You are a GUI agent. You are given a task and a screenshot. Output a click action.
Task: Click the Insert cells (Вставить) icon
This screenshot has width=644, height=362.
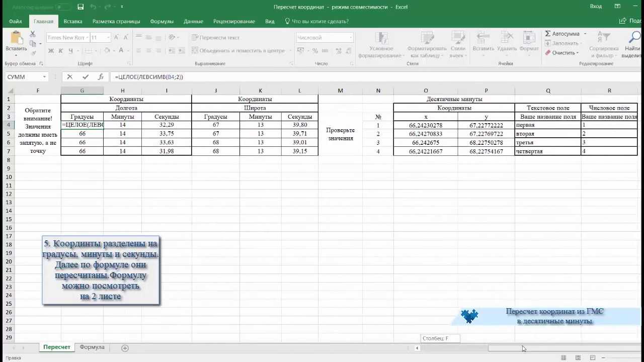pos(484,38)
